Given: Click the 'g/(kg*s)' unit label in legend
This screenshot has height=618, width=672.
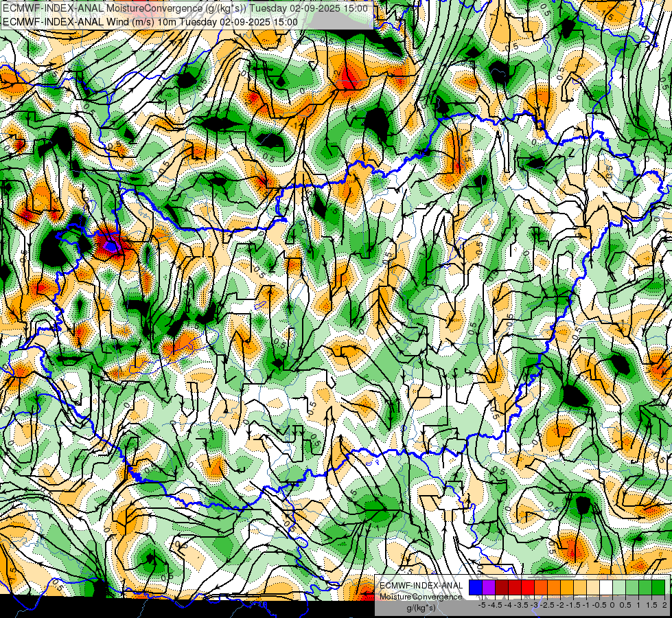Looking at the screenshot, I should coord(421,608).
